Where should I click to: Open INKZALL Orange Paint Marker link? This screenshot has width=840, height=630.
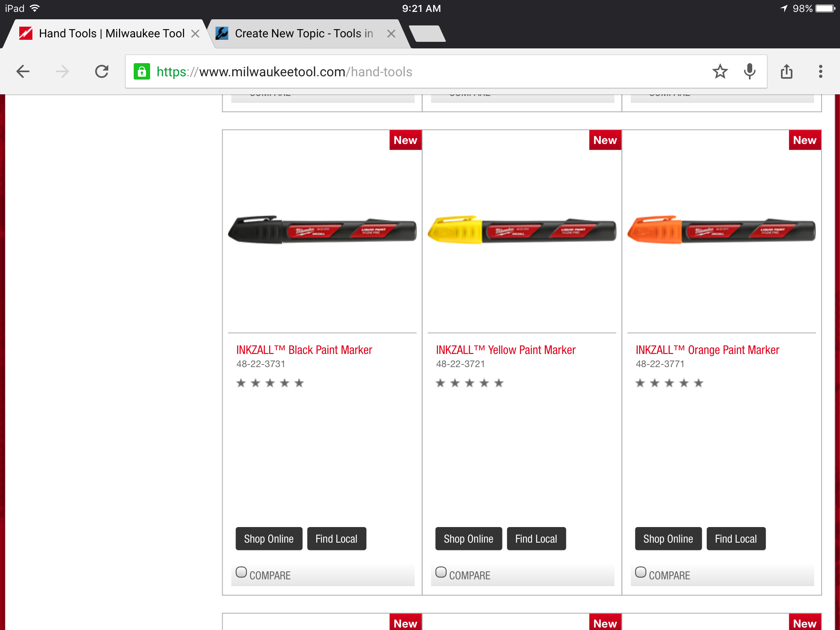point(707,350)
